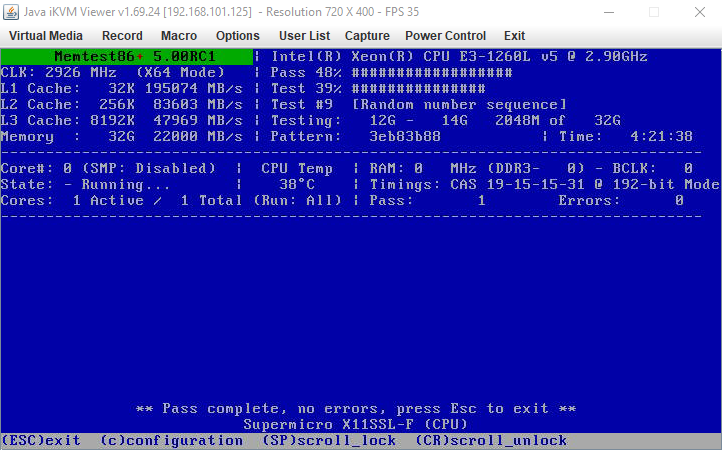Open the Virtual Media menu

[46, 36]
